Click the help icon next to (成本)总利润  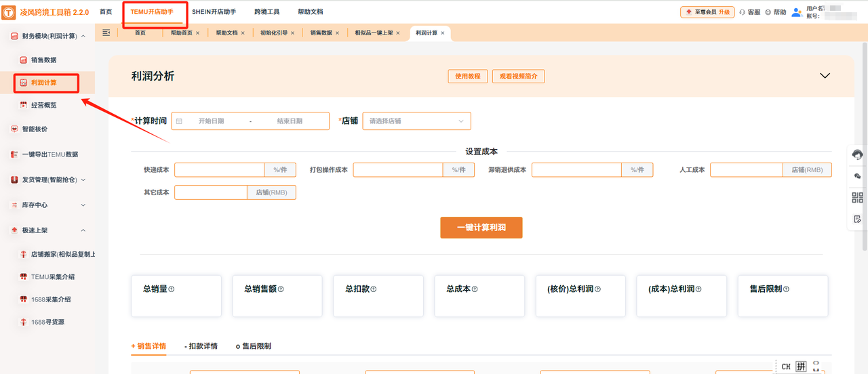(x=698, y=289)
